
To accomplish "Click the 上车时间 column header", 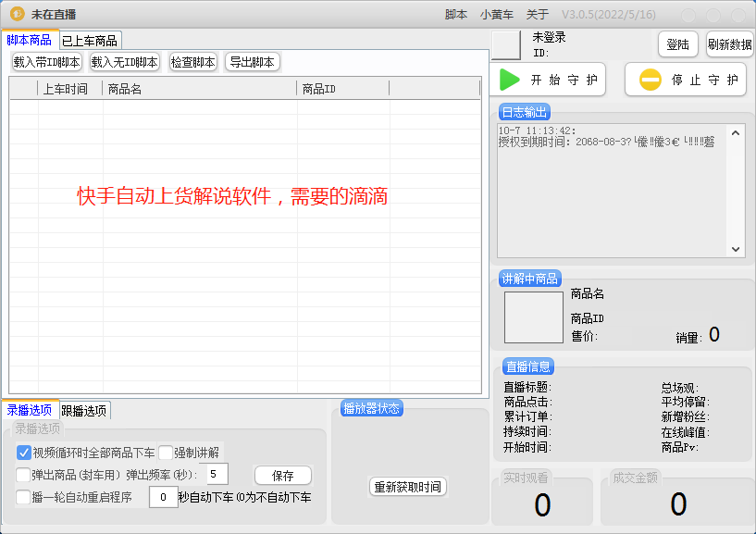I will (x=70, y=89).
